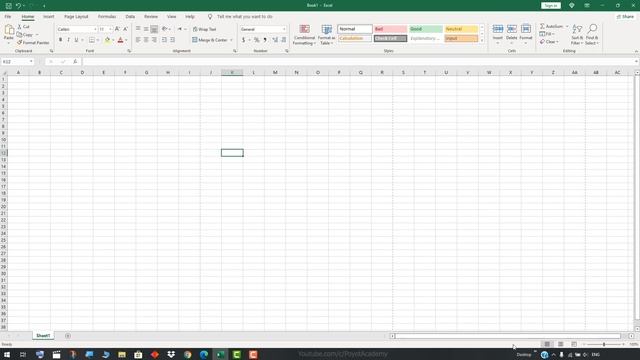Expand the Name Box dropdown arrow

[x=31, y=62]
